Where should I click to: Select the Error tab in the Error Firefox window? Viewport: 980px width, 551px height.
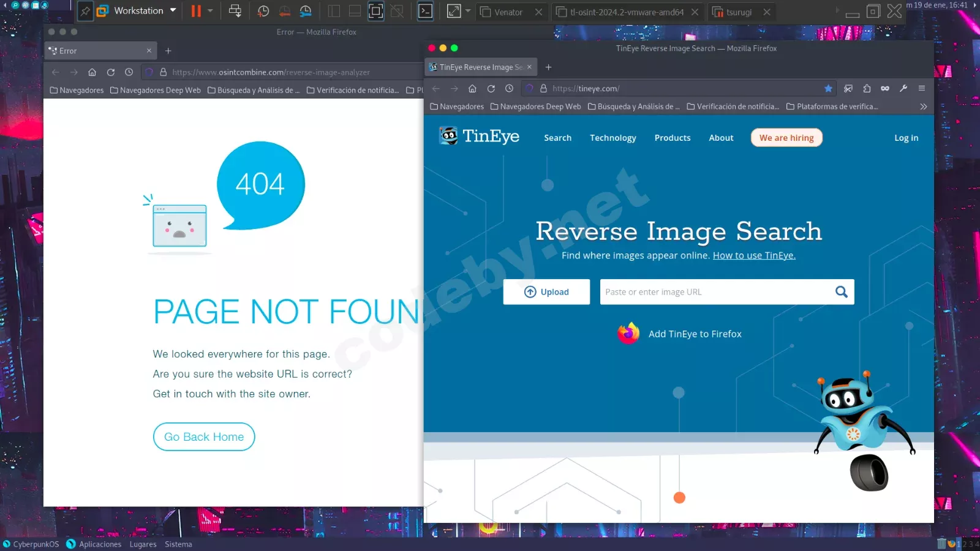tap(101, 51)
